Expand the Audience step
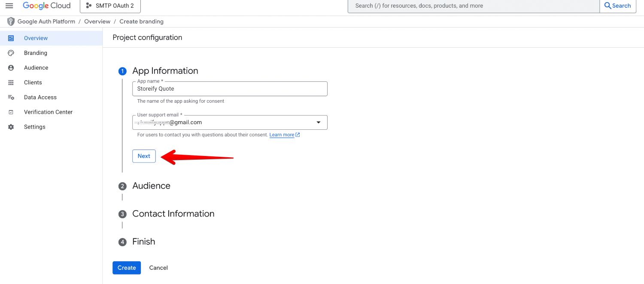The width and height of the screenshot is (644, 284). tap(151, 186)
